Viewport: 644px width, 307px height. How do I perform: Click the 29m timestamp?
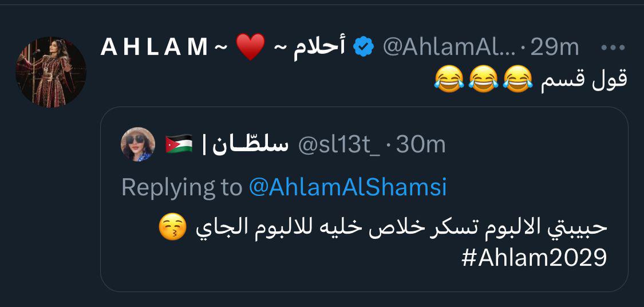coord(555,47)
